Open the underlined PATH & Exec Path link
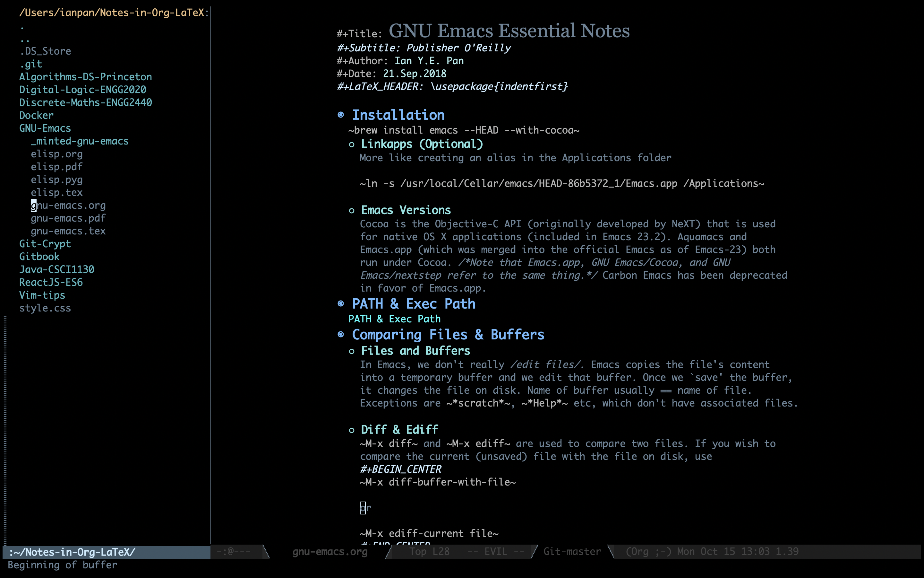924x578 pixels. (x=394, y=319)
